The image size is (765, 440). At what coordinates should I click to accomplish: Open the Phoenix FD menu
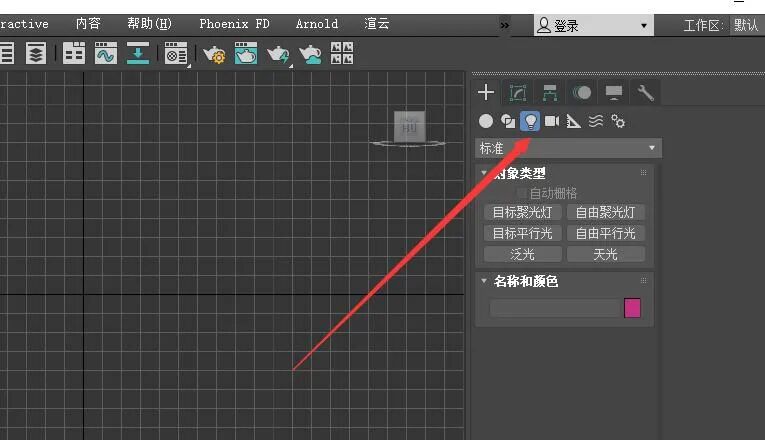click(x=234, y=23)
